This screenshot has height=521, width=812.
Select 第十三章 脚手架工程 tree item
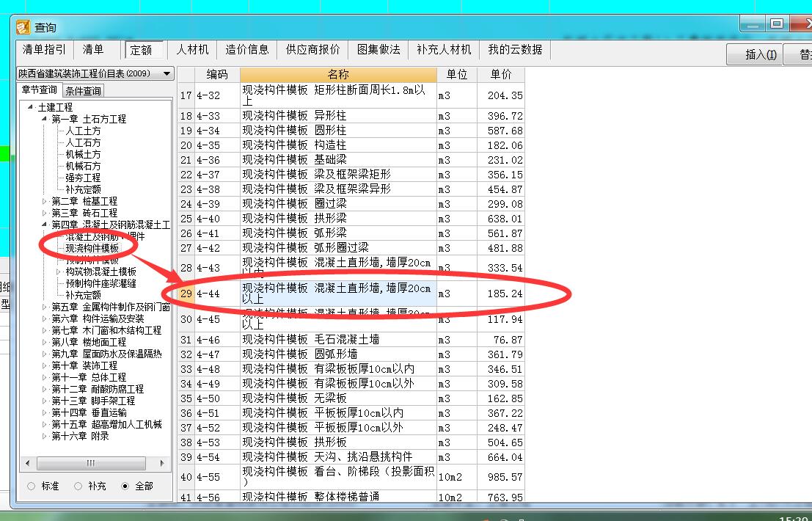point(93,401)
